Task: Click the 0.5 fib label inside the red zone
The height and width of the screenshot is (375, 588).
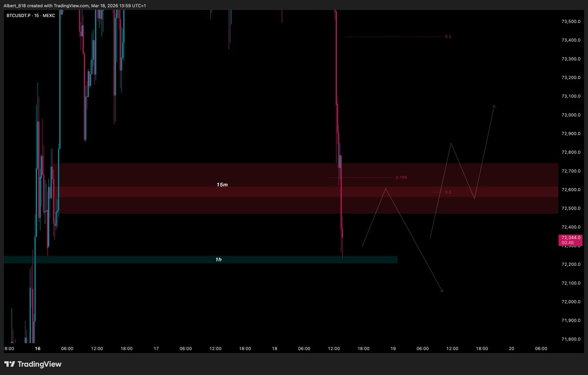Action: click(x=448, y=192)
